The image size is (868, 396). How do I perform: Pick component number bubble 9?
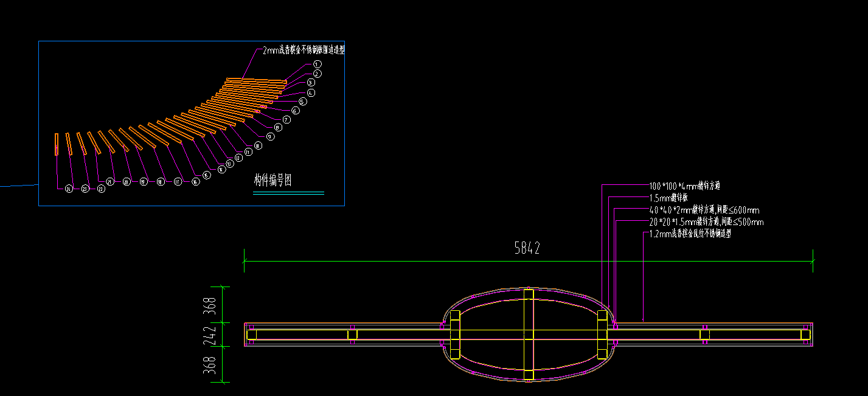pyautogui.click(x=270, y=136)
